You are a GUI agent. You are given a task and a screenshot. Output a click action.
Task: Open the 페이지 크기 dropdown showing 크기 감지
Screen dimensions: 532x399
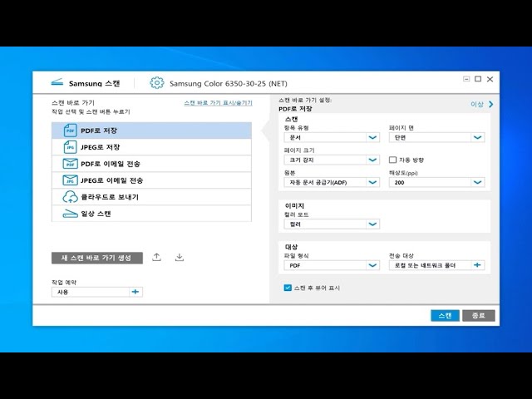332,160
